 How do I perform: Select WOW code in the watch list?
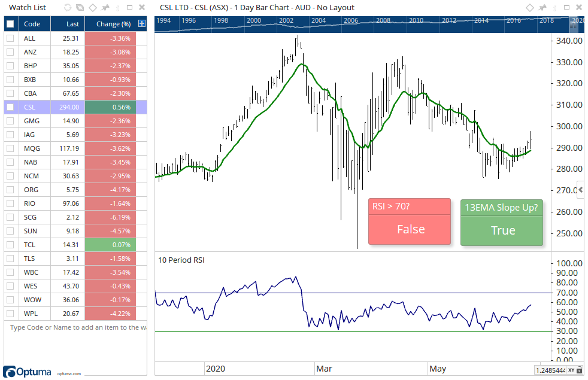[x=32, y=300]
